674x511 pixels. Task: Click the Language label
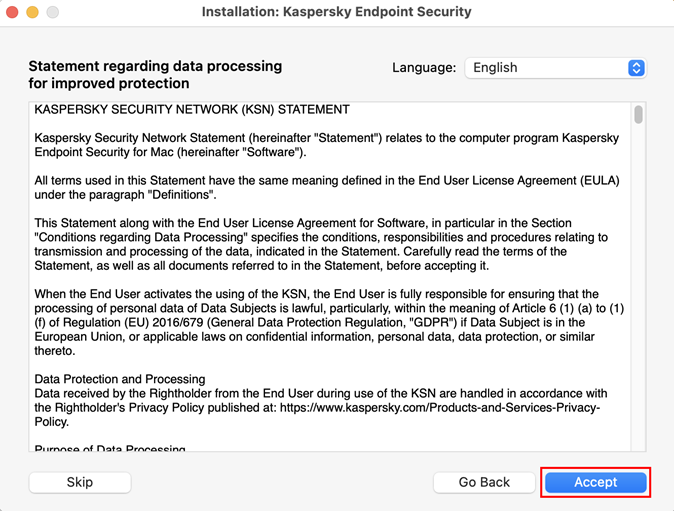pos(424,68)
